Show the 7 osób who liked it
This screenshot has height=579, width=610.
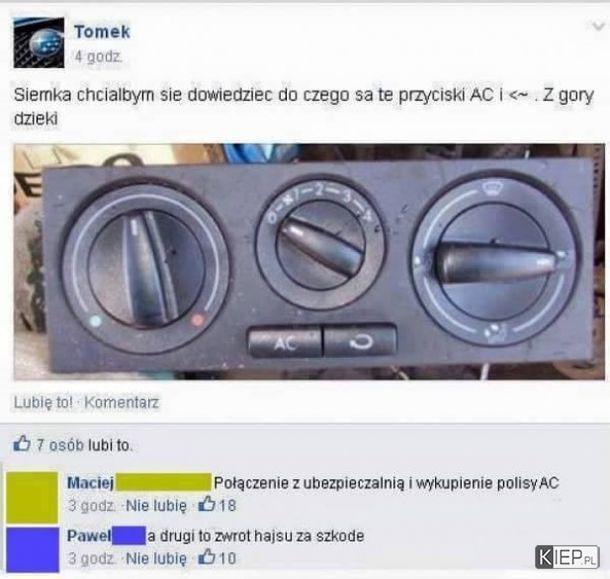click(x=60, y=445)
